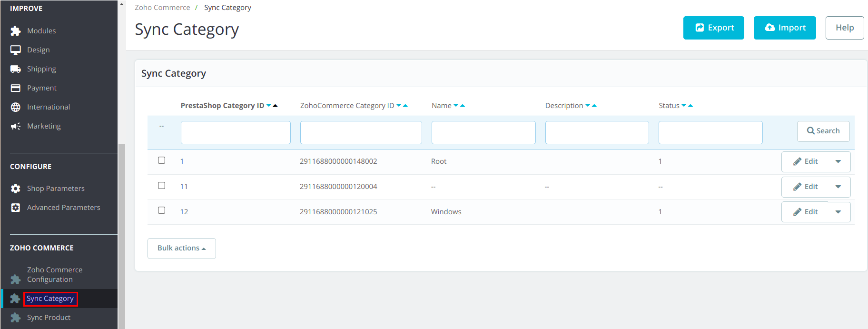The image size is (868, 329).
Task: Edit the Windows category row
Action: [806, 212]
